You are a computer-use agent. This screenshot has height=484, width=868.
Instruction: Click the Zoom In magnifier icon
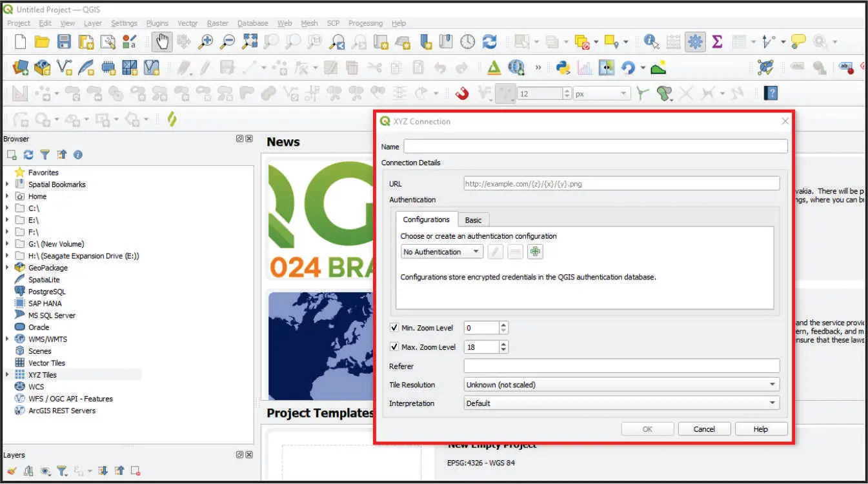point(205,42)
